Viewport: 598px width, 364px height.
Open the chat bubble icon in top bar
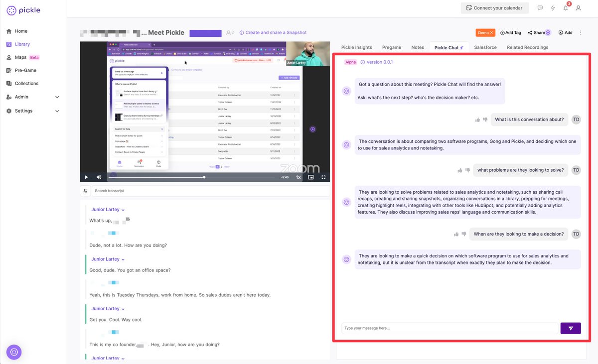click(x=540, y=8)
